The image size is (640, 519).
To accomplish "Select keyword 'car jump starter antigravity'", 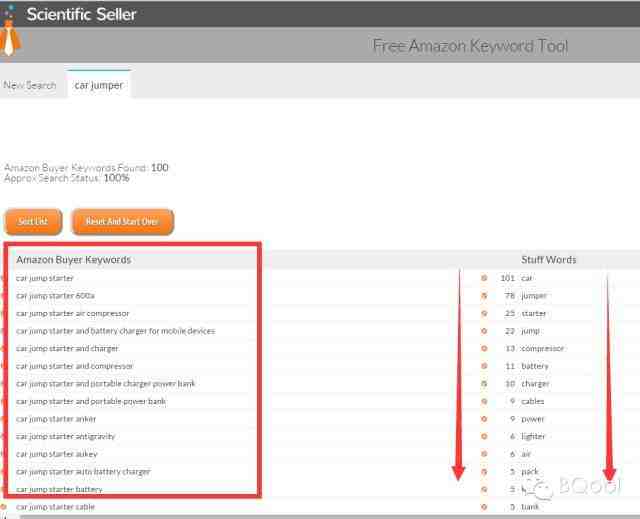I will coord(65,437).
